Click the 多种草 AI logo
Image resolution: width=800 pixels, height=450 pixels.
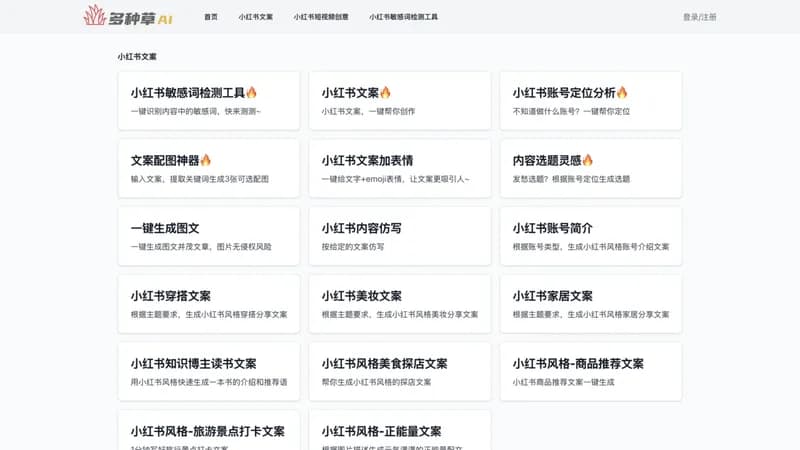point(128,16)
